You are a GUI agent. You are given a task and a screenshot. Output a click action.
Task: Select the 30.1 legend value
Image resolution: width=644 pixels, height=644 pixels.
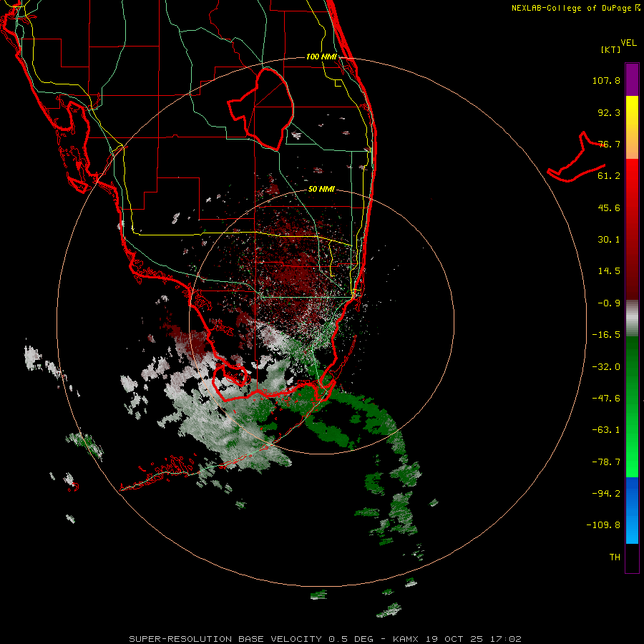609,240
